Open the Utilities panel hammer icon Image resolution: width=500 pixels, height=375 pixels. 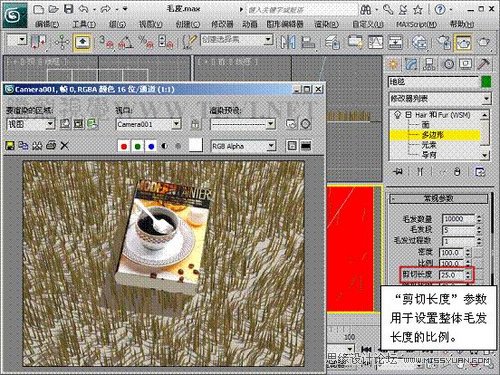point(484,64)
